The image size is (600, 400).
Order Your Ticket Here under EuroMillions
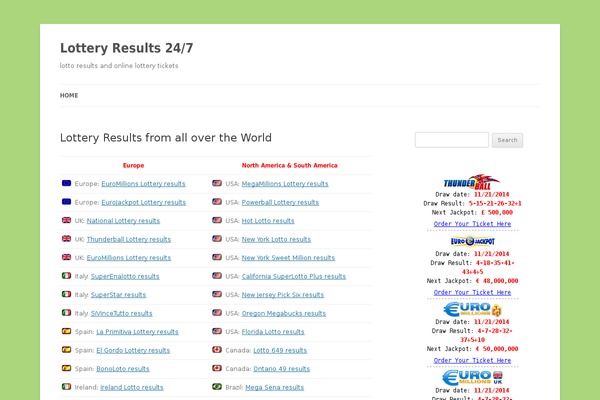coord(472,360)
